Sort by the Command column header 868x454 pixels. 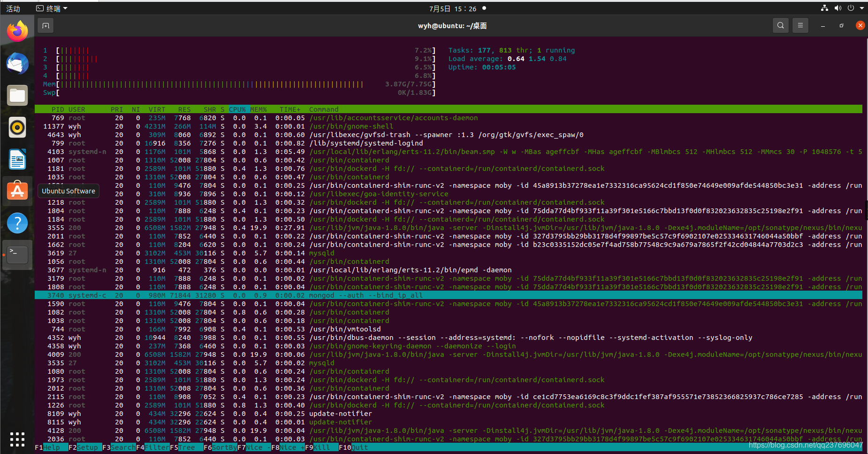324,109
